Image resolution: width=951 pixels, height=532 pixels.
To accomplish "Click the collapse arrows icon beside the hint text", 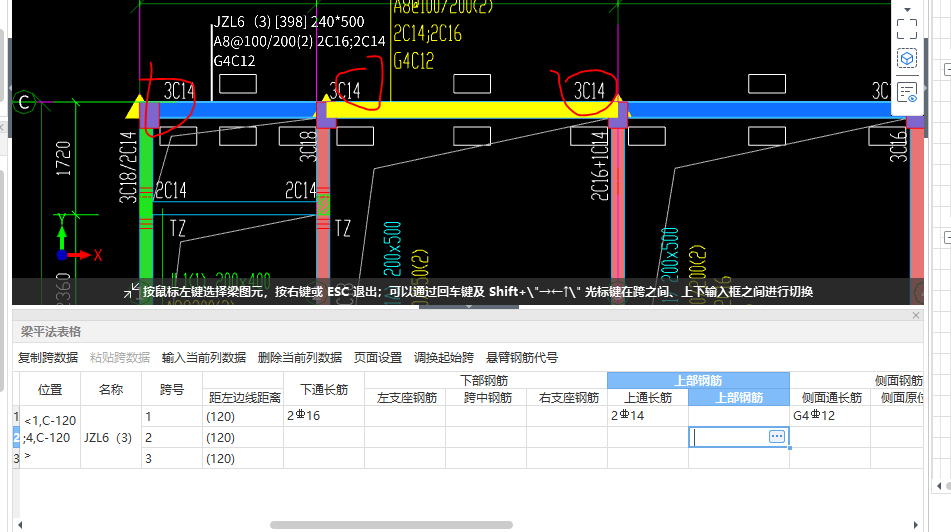I will (x=131, y=292).
